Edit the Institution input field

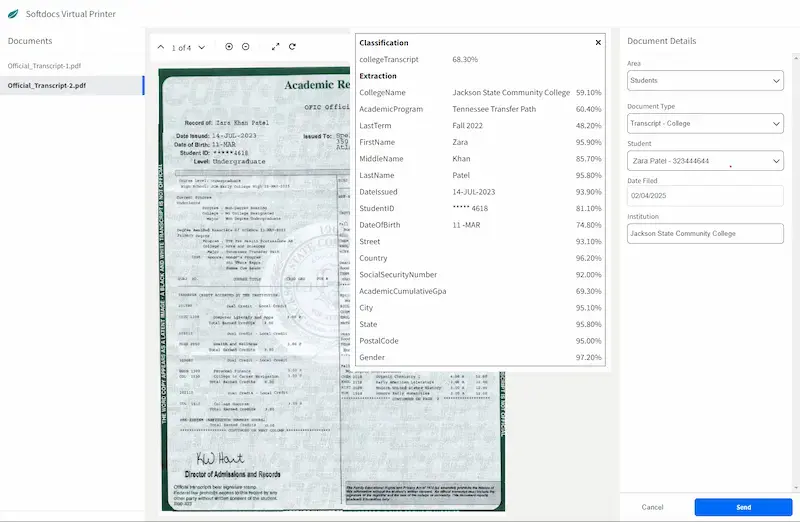pyautogui.click(x=705, y=233)
